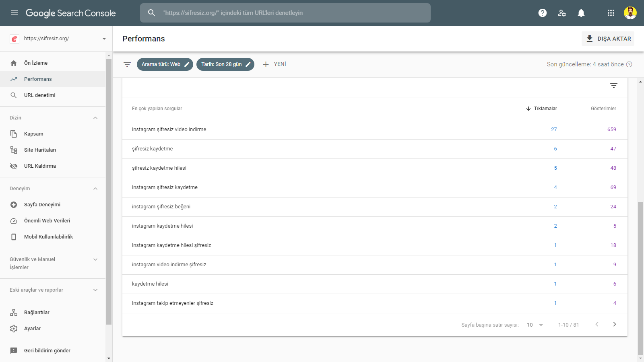Viewport: 644px width, 362px height.
Task: Click the Site Haritaları sitemap icon
Action: tap(14, 150)
